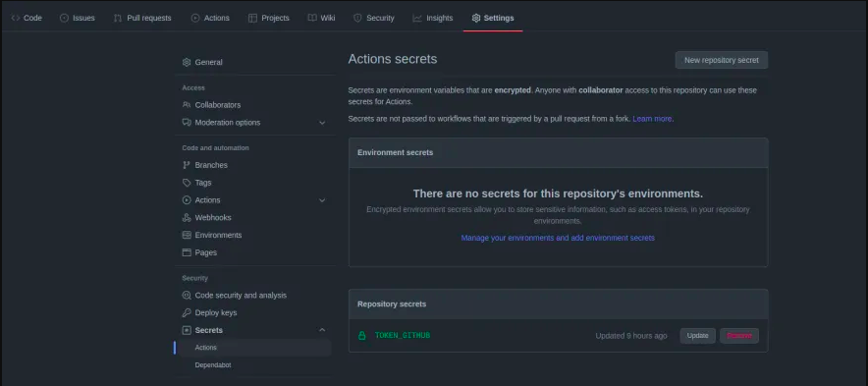Open the Projects tab

[x=268, y=18]
